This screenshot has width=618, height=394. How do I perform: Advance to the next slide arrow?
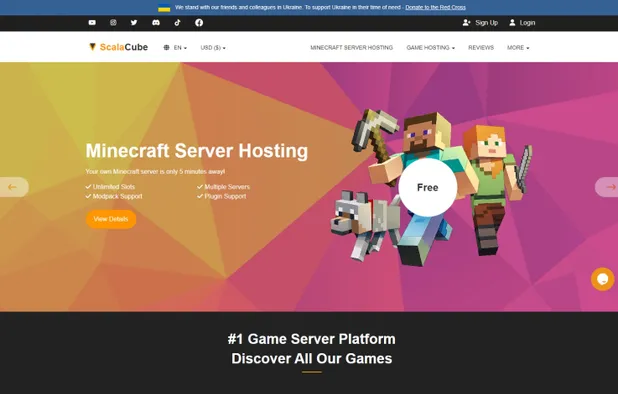(x=607, y=187)
